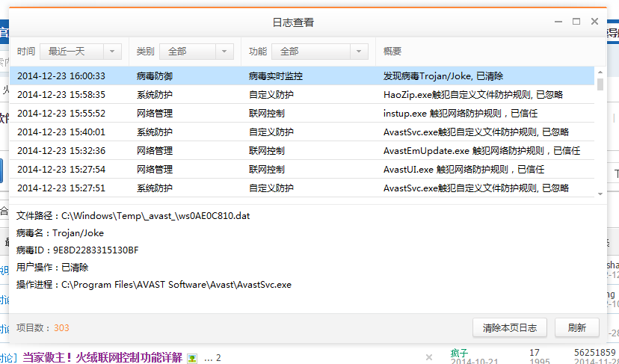Select the HaoZip.exe log entry

[302, 95]
